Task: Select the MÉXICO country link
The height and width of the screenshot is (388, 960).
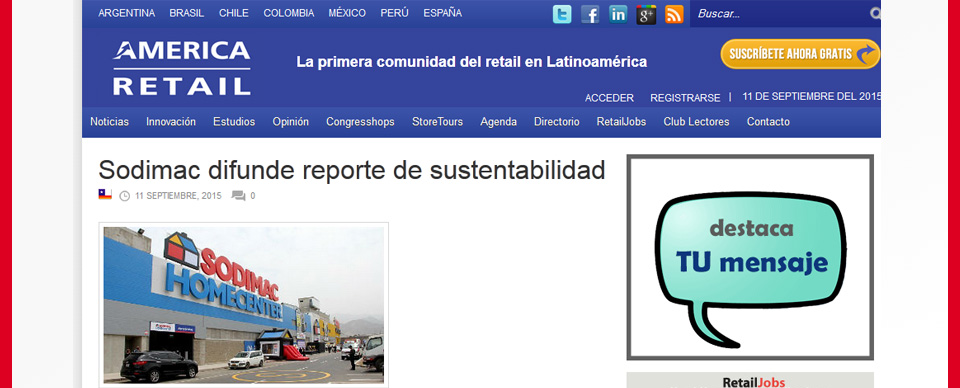Action: (347, 13)
